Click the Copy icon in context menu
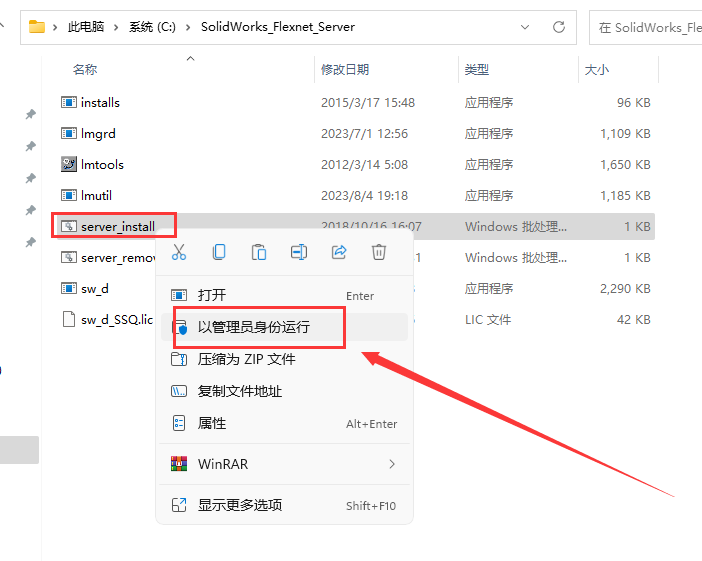The image size is (702, 561). (219, 252)
